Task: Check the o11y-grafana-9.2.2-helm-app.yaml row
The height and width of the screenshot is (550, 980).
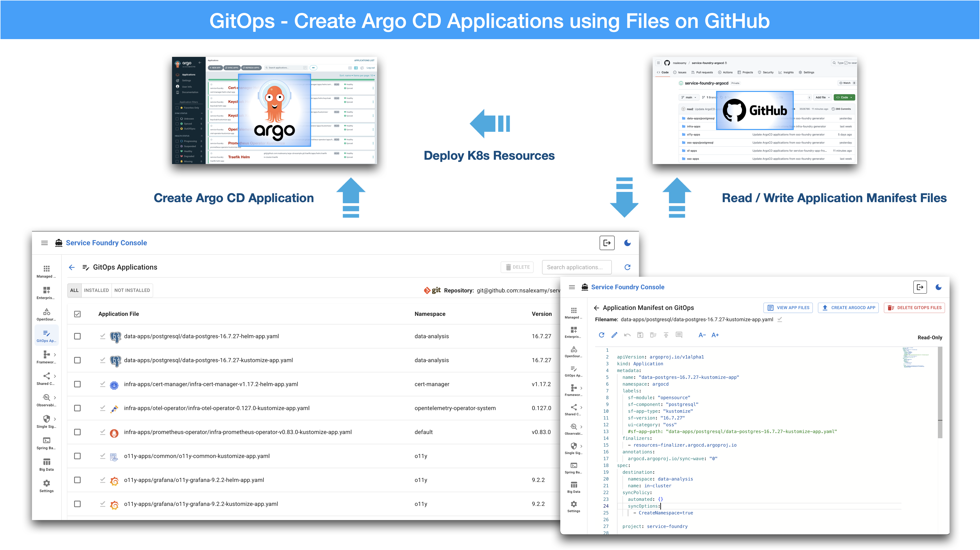Action: pyautogui.click(x=77, y=480)
